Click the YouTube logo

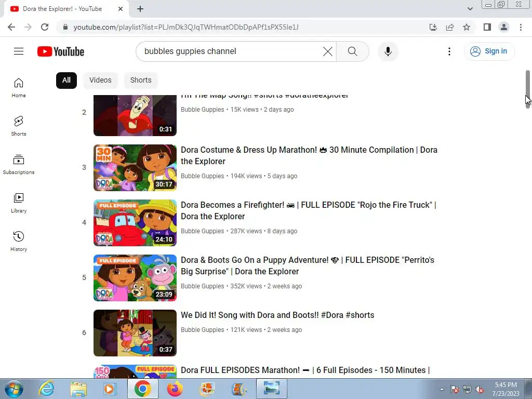tap(61, 51)
